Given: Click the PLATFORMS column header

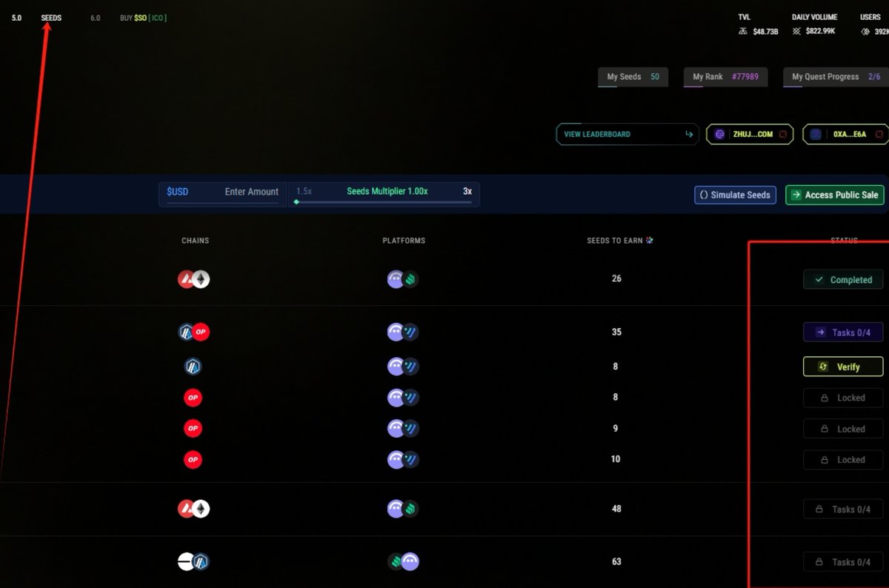Looking at the screenshot, I should point(404,241).
